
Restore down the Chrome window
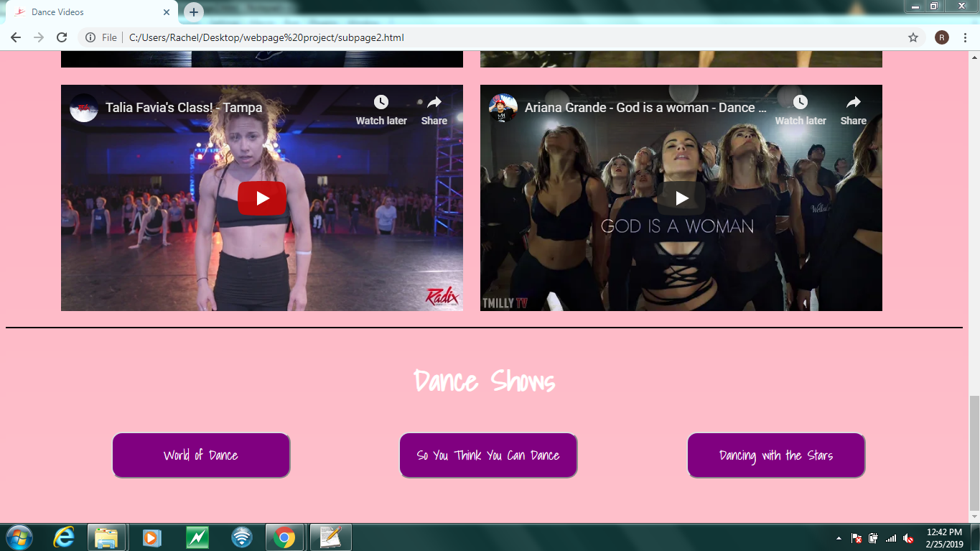[x=934, y=6]
